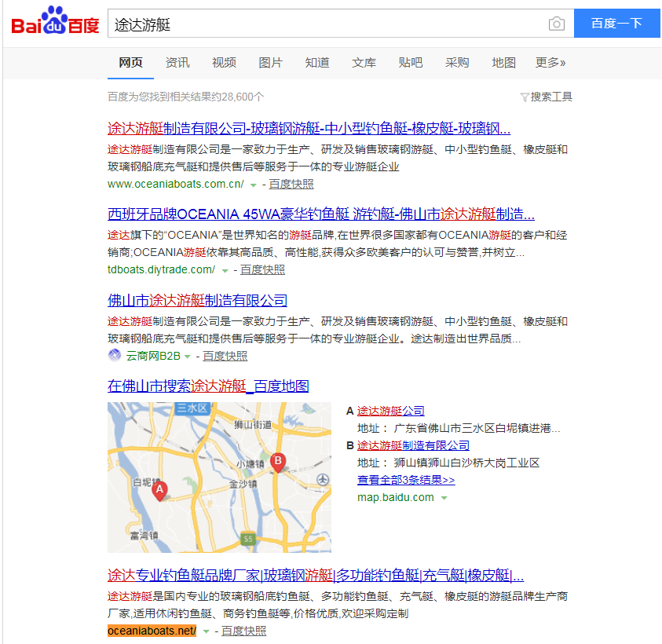Expand dropdown next to map.baidu.com
The height and width of the screenshot is (644, 662).
[x=444, y=498]
